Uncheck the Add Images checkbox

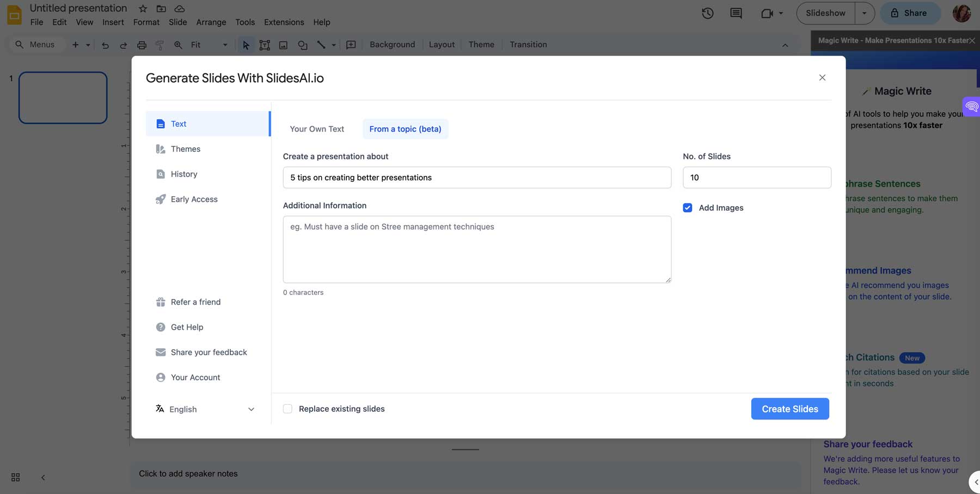[688, 208]
